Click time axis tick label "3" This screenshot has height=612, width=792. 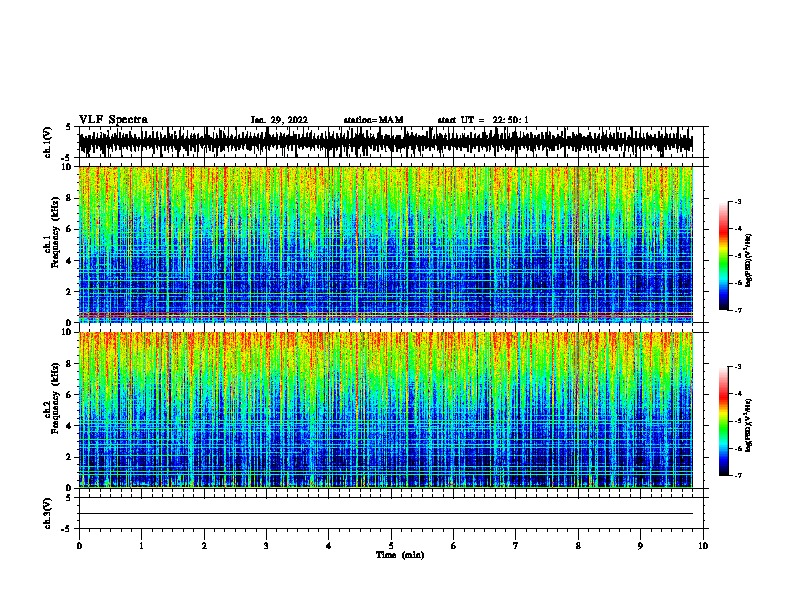tap(266, 546)
